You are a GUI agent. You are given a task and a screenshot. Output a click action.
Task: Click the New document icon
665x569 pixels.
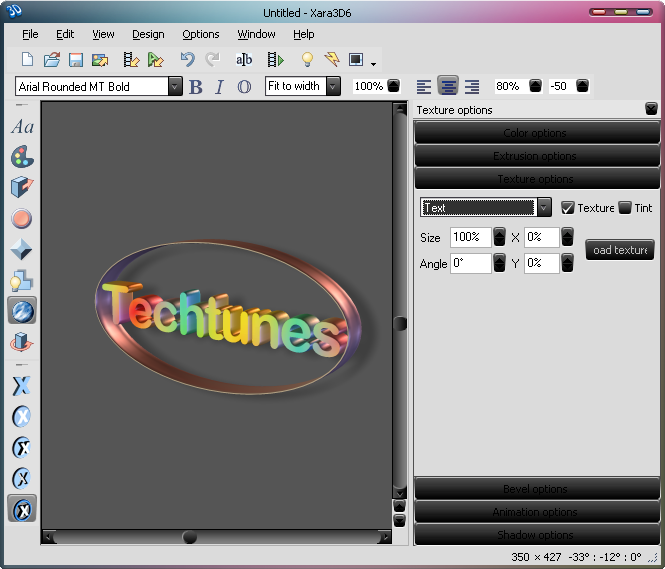pos(28,60)
